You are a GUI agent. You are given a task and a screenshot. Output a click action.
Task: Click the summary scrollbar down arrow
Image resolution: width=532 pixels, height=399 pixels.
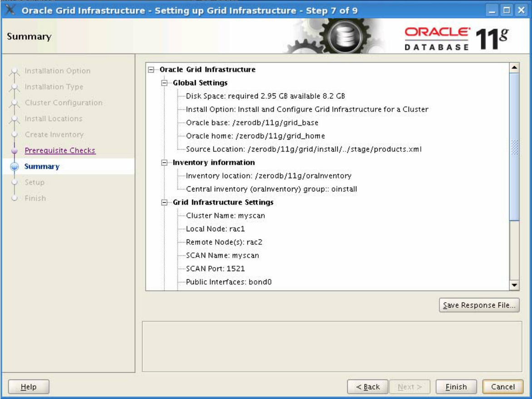tap(514, 285)
